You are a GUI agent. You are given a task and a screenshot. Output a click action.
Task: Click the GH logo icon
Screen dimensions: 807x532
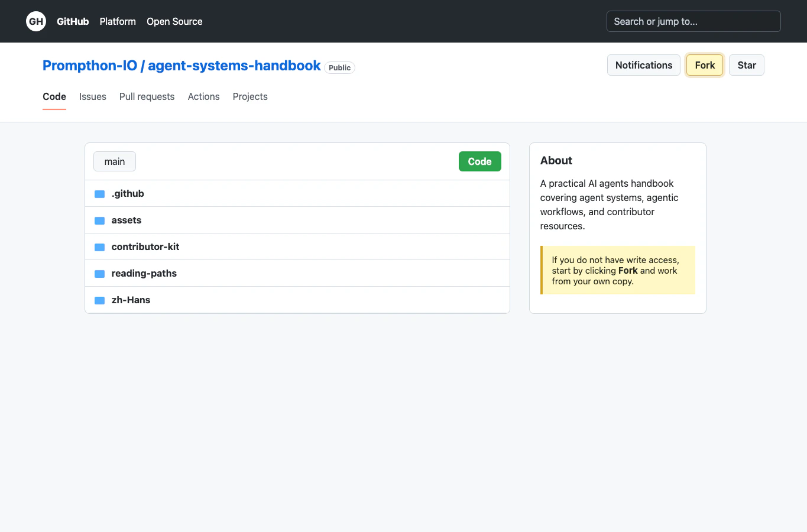(x=36, y=21)
